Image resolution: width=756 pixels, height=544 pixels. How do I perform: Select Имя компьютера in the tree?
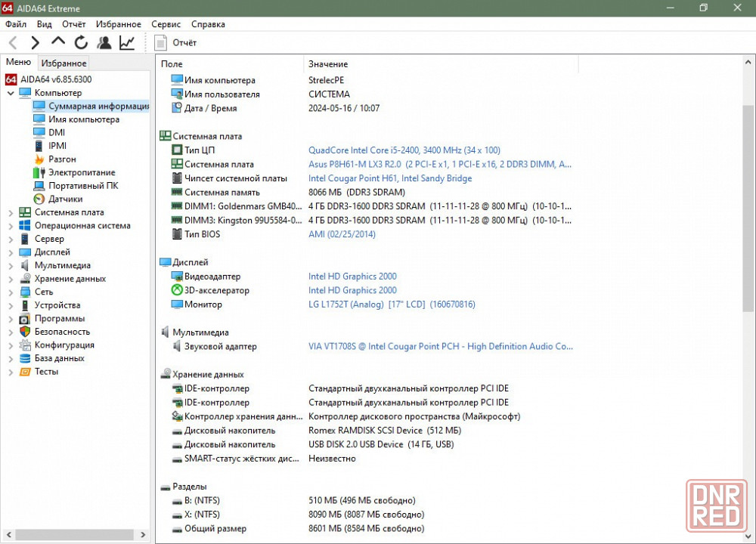pyautogui.click(x=83, y=119)
